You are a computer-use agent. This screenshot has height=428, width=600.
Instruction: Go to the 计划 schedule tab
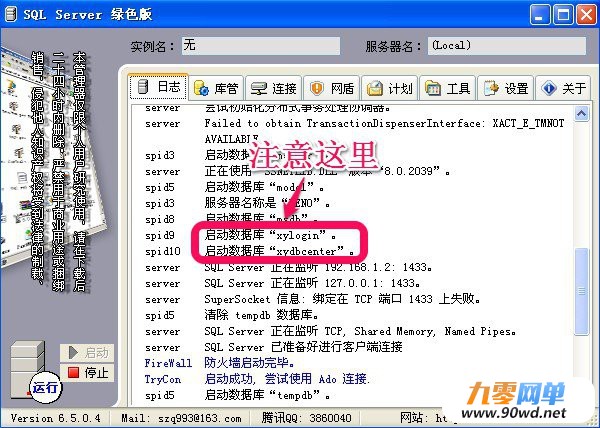point(390,88)
